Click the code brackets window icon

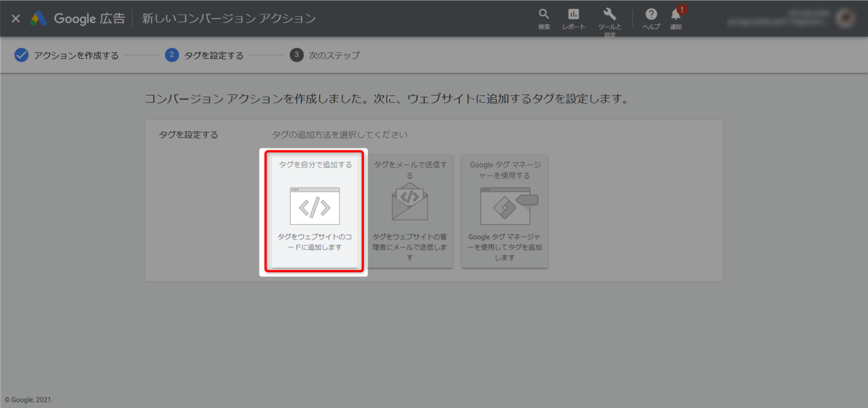(x=315, y=206)
